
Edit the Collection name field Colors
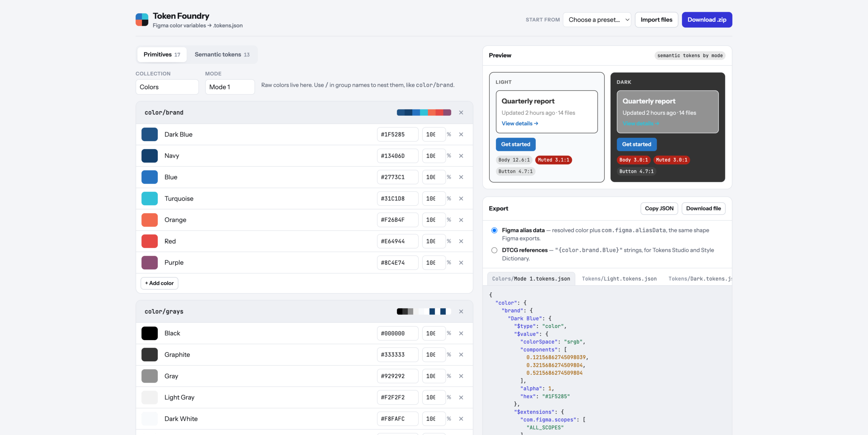[167, 87]
